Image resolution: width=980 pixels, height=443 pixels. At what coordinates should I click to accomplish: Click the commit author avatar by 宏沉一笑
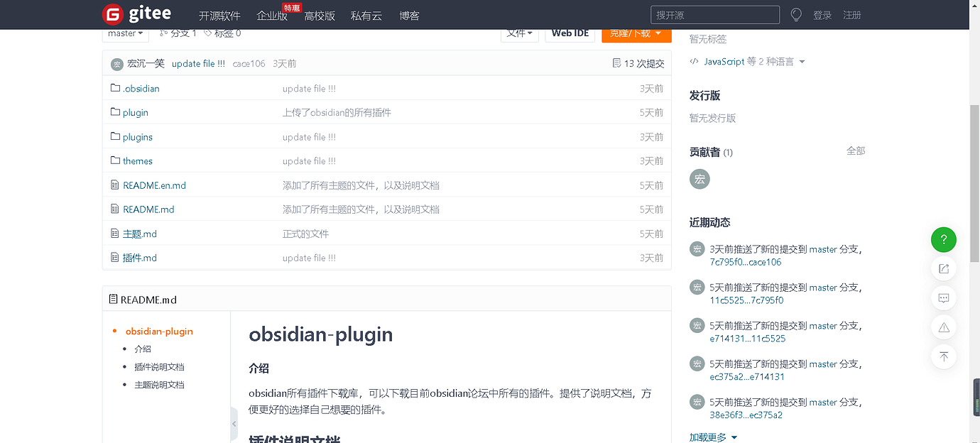[117, 64]
